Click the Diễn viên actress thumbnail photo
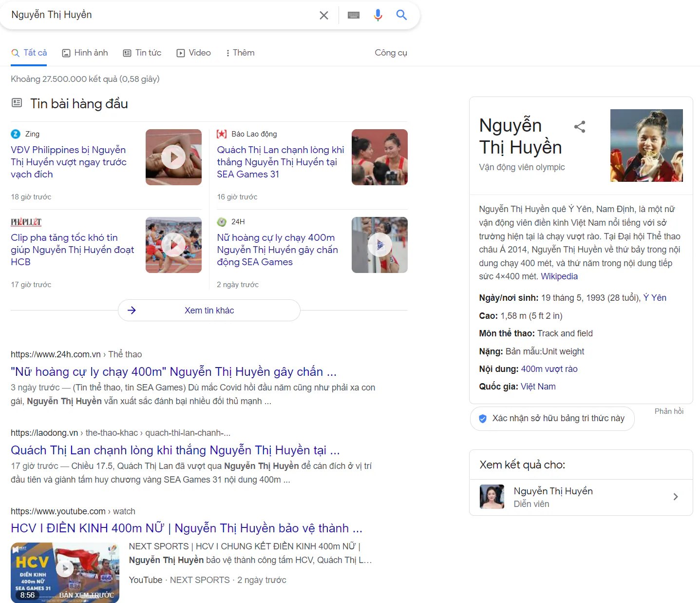 point(492,497)
